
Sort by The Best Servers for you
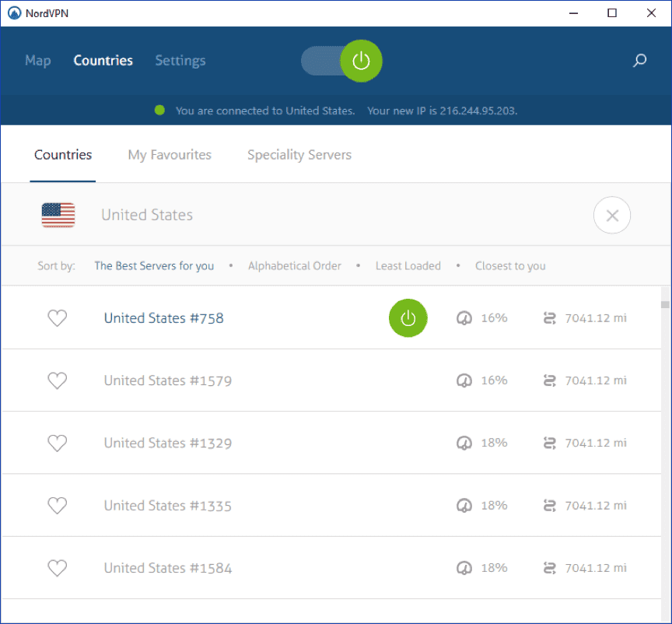[x=154, y=266]
